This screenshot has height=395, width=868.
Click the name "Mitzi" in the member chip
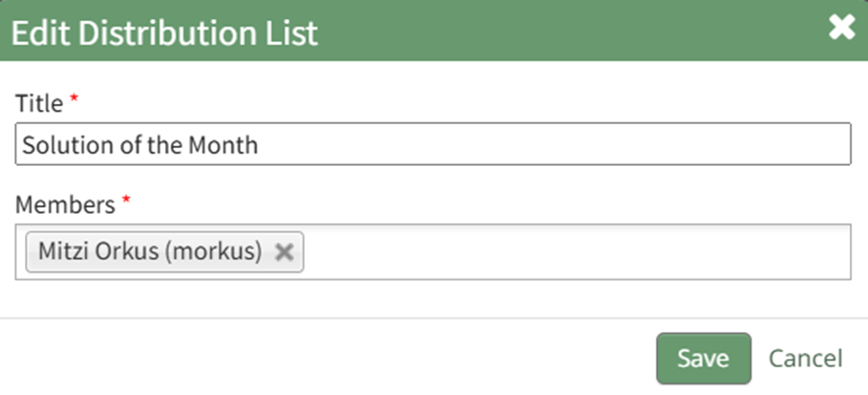click(60, 252)
